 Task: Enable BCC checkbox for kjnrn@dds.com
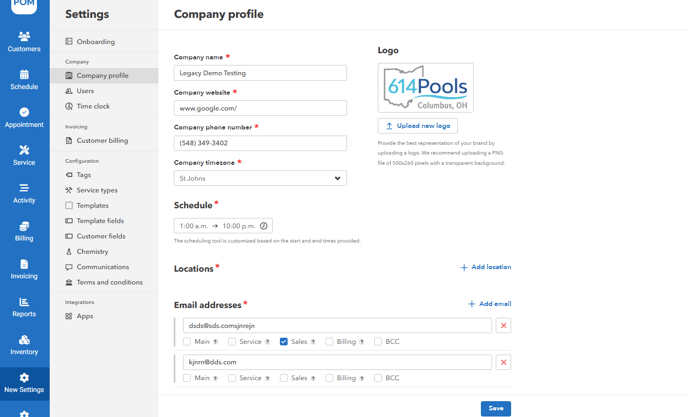coord(378,378)
